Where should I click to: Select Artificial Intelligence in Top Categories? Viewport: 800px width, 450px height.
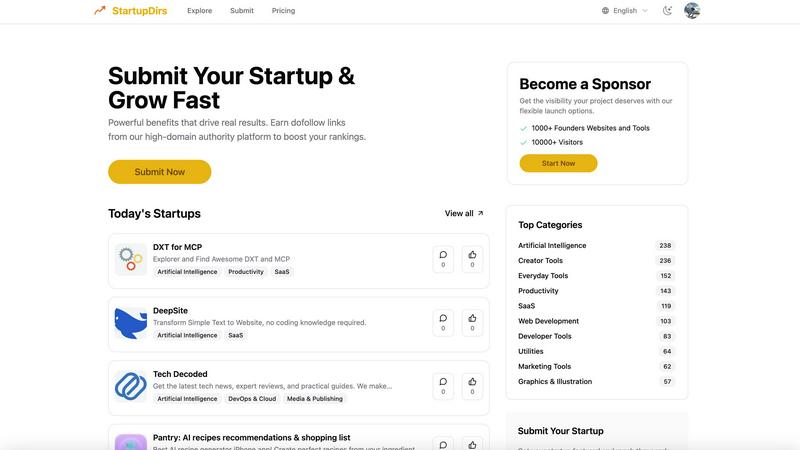552,245
